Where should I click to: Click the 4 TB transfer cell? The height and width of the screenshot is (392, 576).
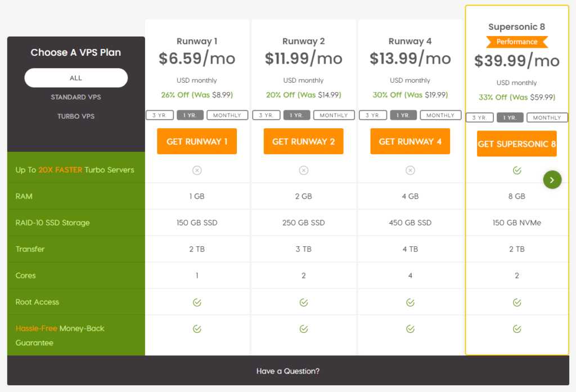(x=410, y=249)
